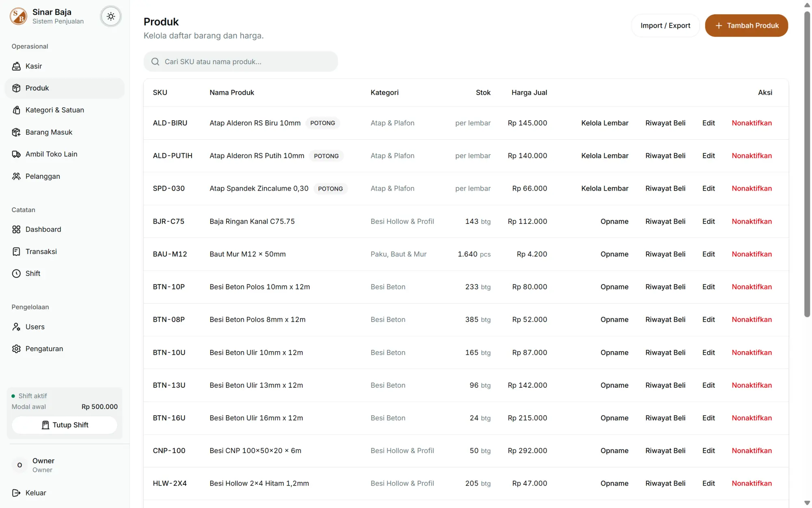Click the stock value 1.640 pcs

474,254
